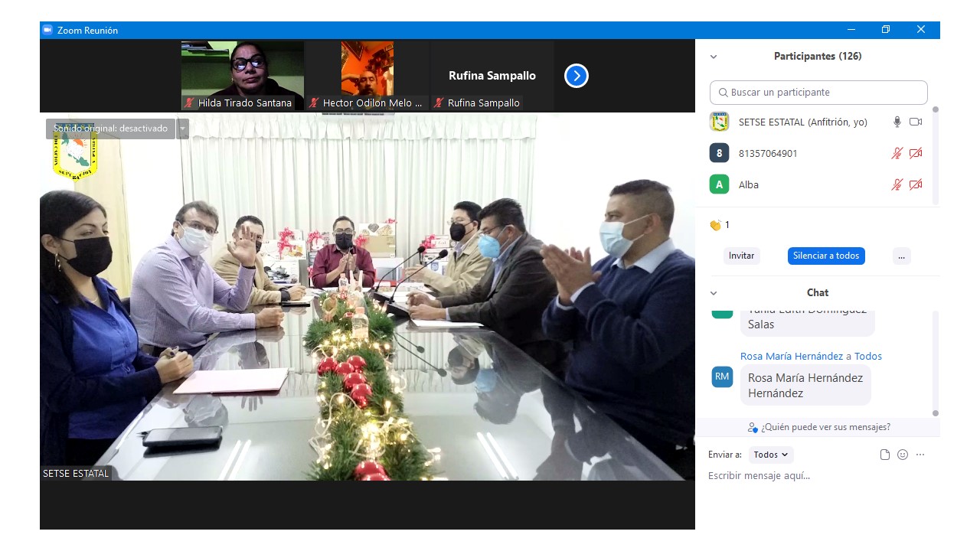Screen dimensions: 980x551
Task: Select Hector Odilon Melo video thumbnail
Action: coord(367,76)
